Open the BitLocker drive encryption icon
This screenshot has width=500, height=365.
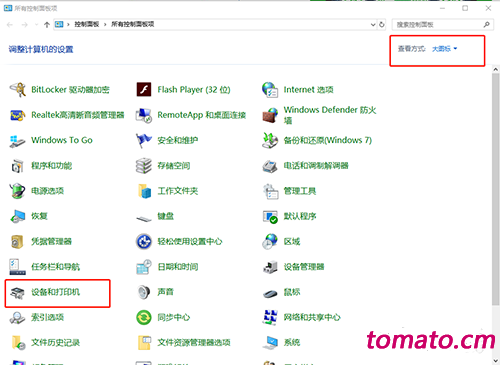[17, 90]
